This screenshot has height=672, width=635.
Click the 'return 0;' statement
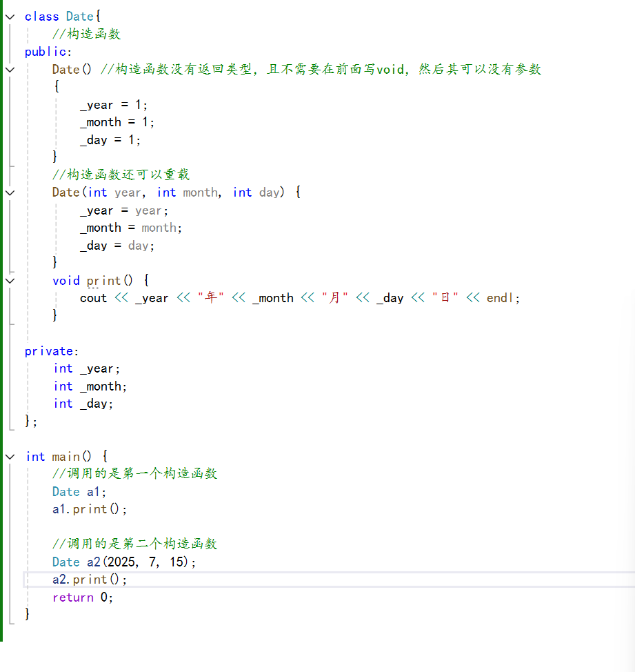coord(83,597)
